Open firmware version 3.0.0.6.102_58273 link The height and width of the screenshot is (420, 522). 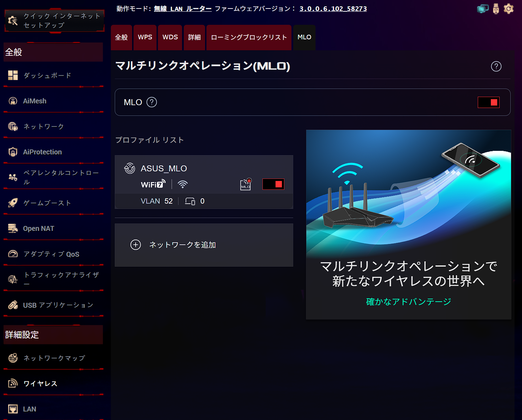point(333,9)
